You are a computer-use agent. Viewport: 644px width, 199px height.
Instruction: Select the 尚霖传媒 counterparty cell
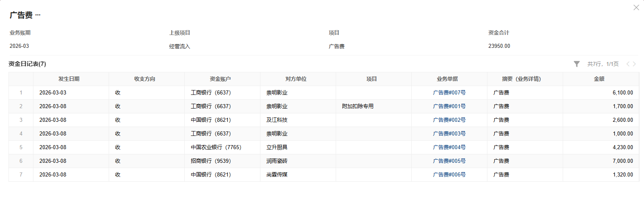click(298, 174)
